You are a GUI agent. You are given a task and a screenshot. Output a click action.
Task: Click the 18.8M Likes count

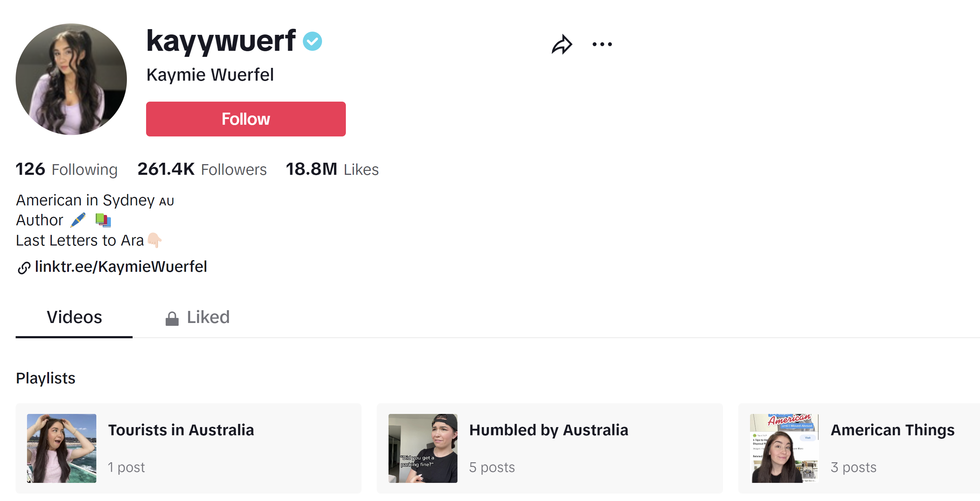coord(332,169)
